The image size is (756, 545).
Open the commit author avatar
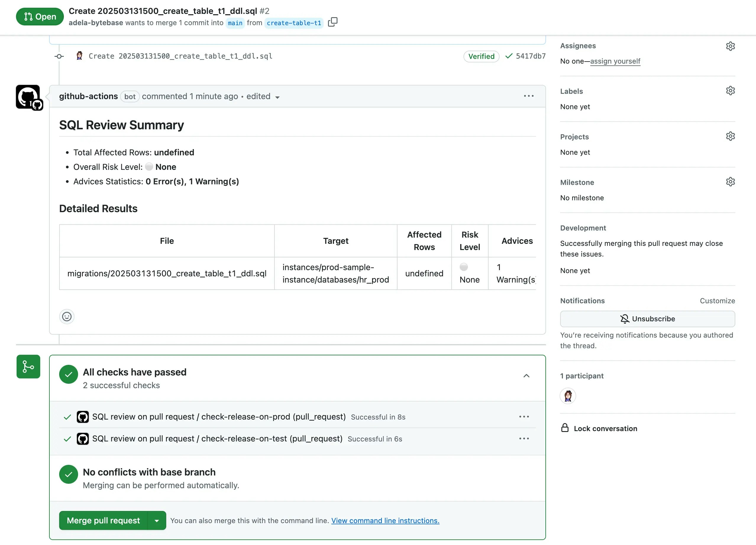79,56
